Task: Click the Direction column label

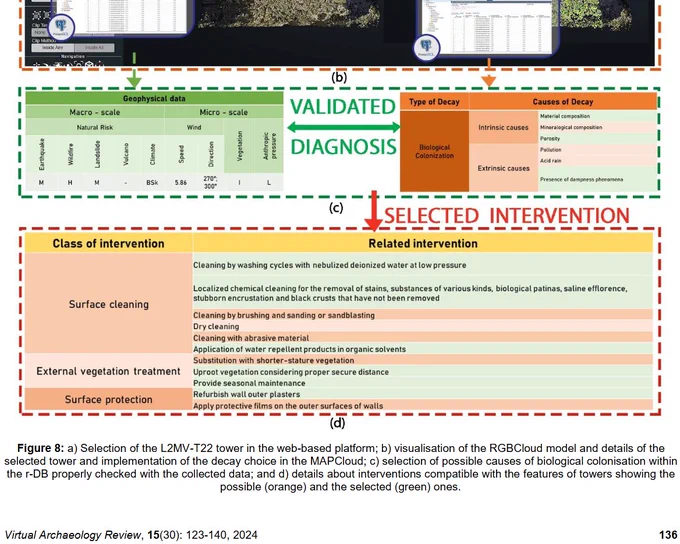Action: pos(211,154)
